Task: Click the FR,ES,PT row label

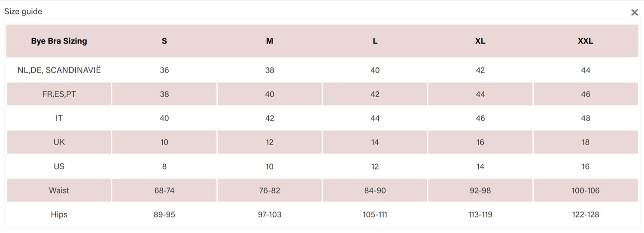Action: click(x=59, y=94)
